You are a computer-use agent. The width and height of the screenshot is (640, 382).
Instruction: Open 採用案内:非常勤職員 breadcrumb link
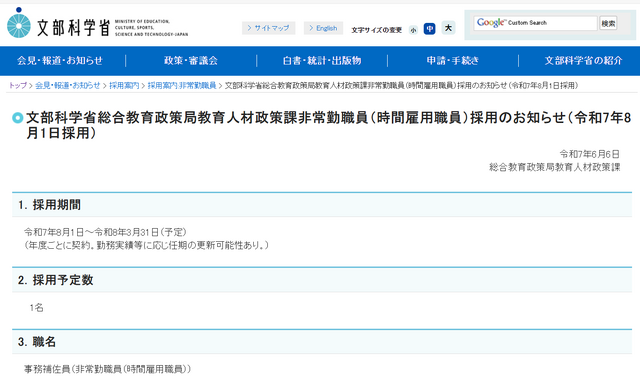click(182, 85)
